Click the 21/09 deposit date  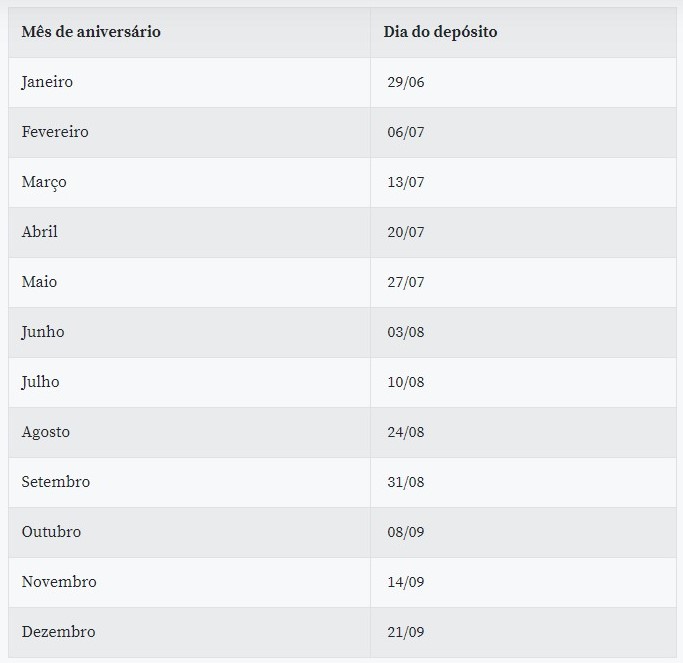coord(405,632)
